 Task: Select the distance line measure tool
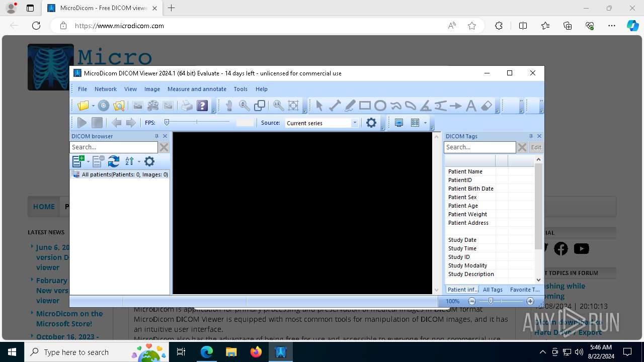point(335,106)
